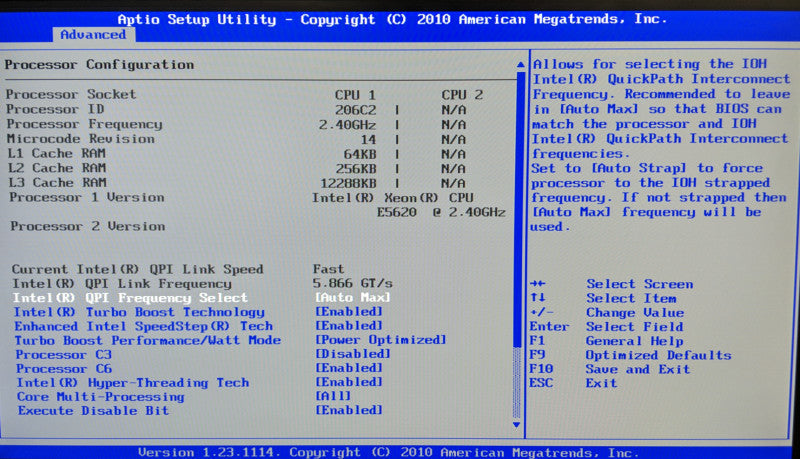800x459 pixels.
Task: Open Core Multi-Processing [All] value list
Action: [x=333, y=396]
